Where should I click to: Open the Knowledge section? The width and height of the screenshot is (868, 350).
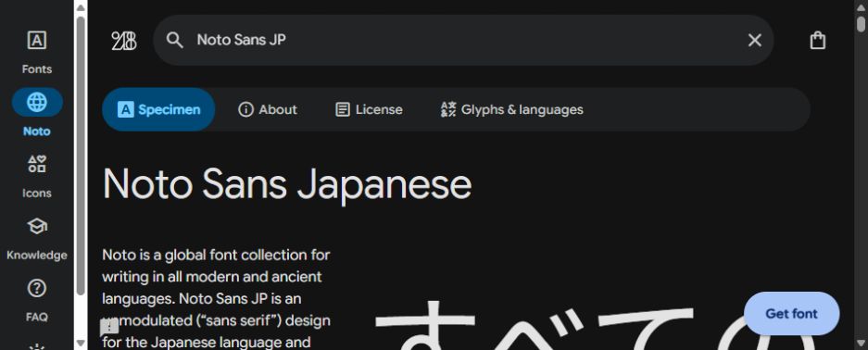pyautogui.click(x=36, y=238)
